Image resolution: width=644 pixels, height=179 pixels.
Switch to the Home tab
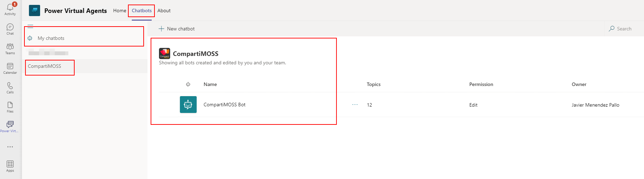click(x=120, y=10)
